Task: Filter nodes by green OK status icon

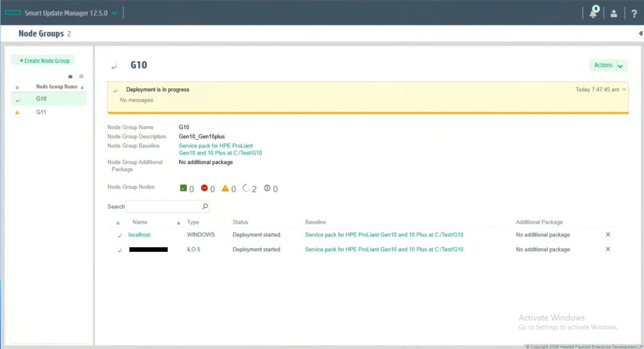Action: pos(183,188)
